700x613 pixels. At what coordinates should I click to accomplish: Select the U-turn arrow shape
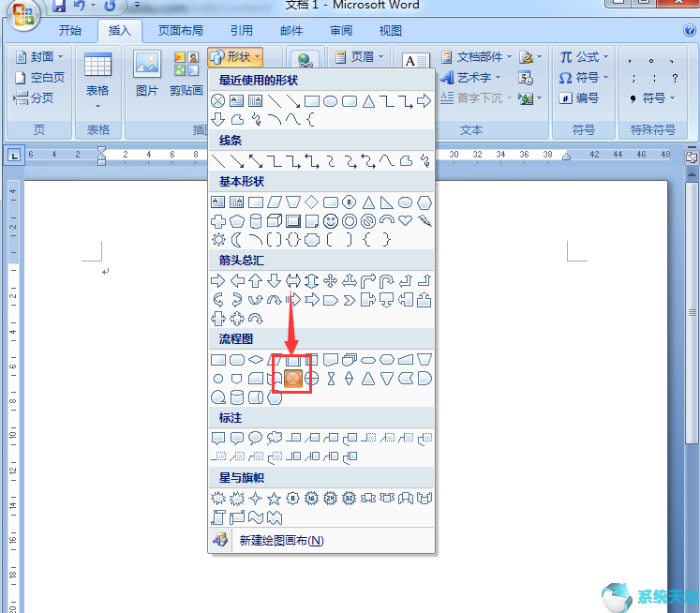(386, 281)
